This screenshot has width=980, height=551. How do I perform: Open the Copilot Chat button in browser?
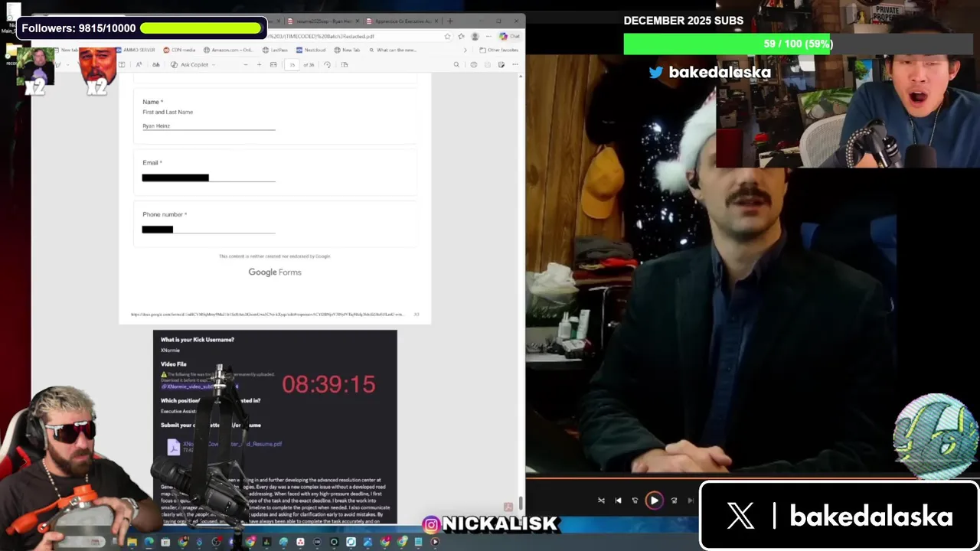pos(509,36)
